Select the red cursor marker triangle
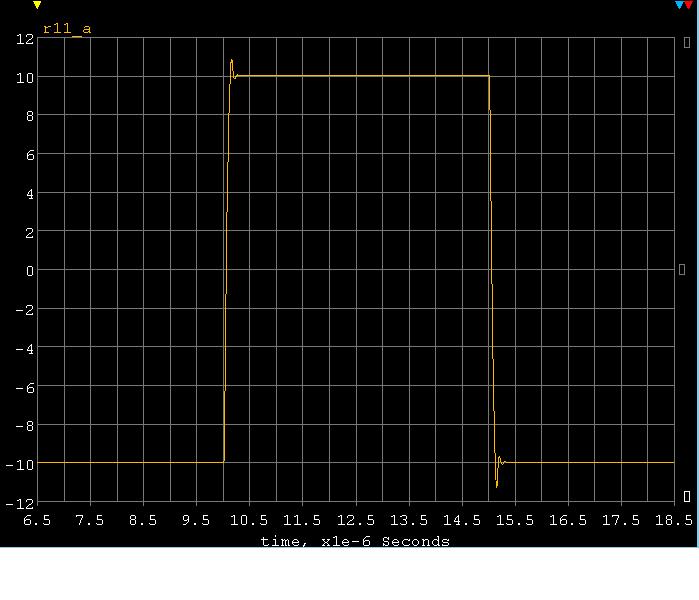 point(688,5)
